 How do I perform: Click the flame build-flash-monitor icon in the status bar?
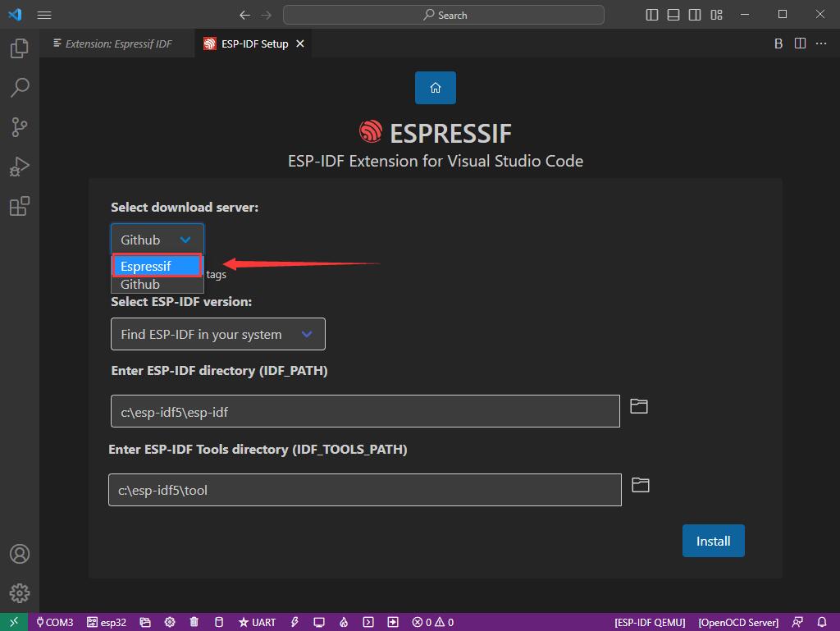coord(344,622)
